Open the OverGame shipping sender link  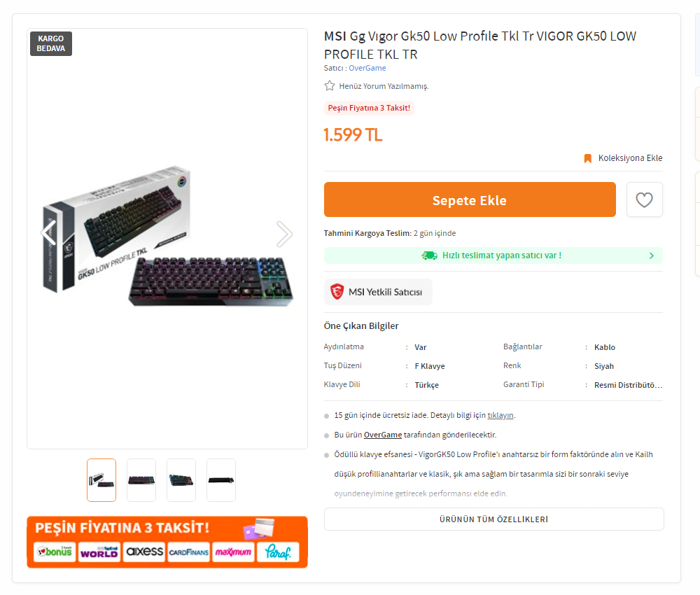383,435
